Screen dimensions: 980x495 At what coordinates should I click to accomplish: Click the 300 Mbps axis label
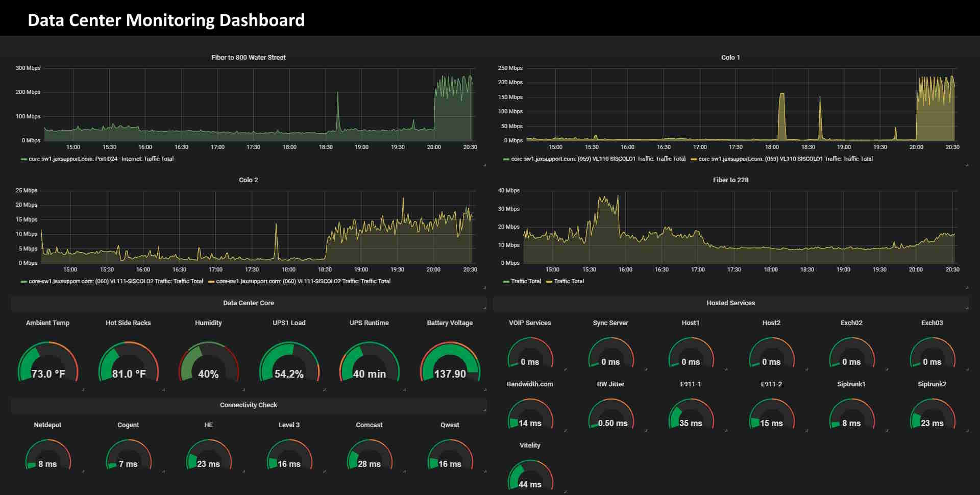28,68
